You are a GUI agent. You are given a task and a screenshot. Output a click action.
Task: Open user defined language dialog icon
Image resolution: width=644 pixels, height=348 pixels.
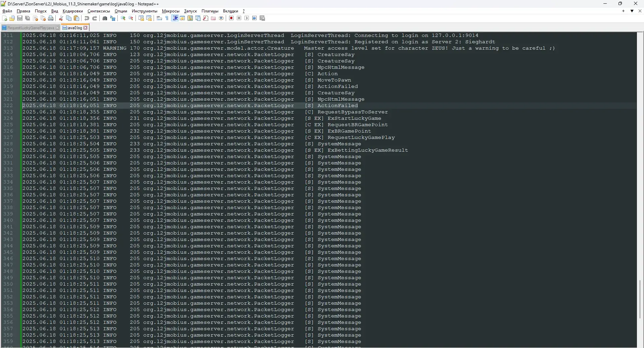click(182, 18)
